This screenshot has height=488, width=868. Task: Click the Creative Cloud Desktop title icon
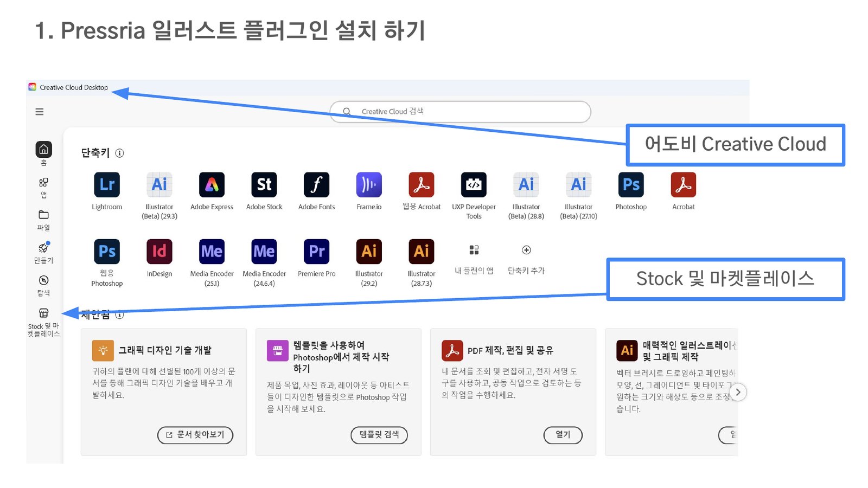[x=33, y=87]
